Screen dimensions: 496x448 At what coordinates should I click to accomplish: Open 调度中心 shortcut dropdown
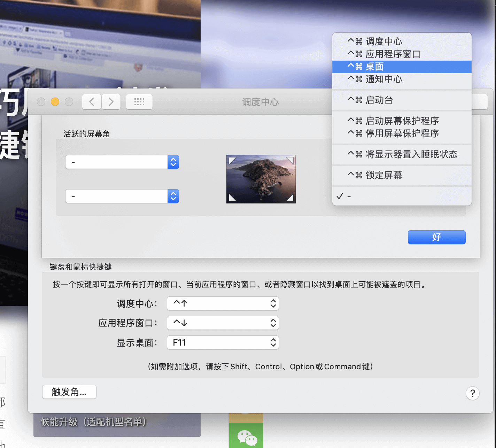coord(223,303)
